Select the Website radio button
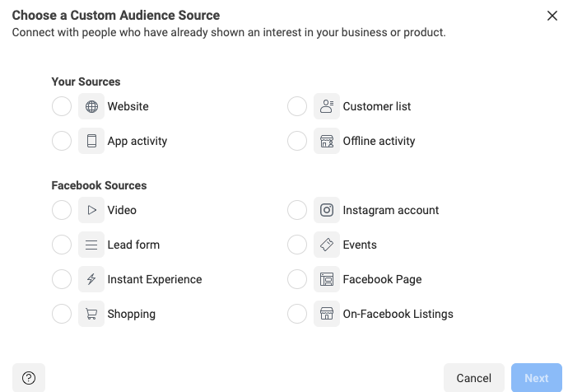The width and height of the screenshot is (568, 392). [x=62, y=106]
